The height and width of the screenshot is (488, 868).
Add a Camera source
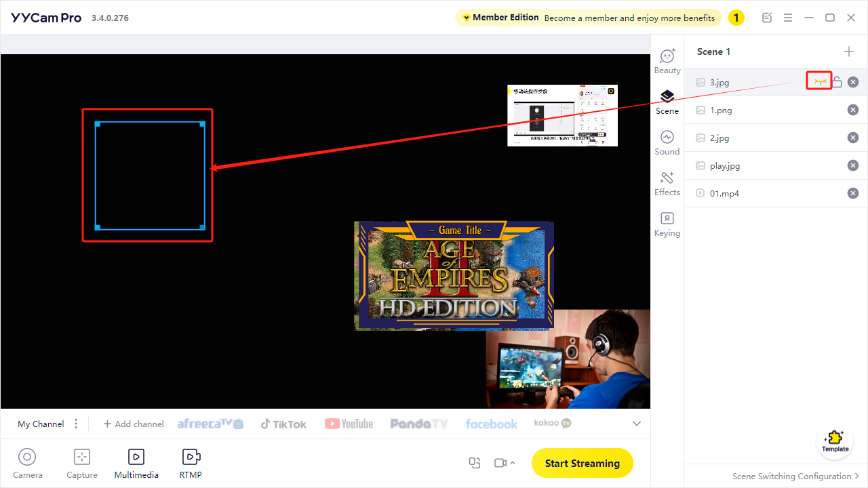(x=28, y=464)
